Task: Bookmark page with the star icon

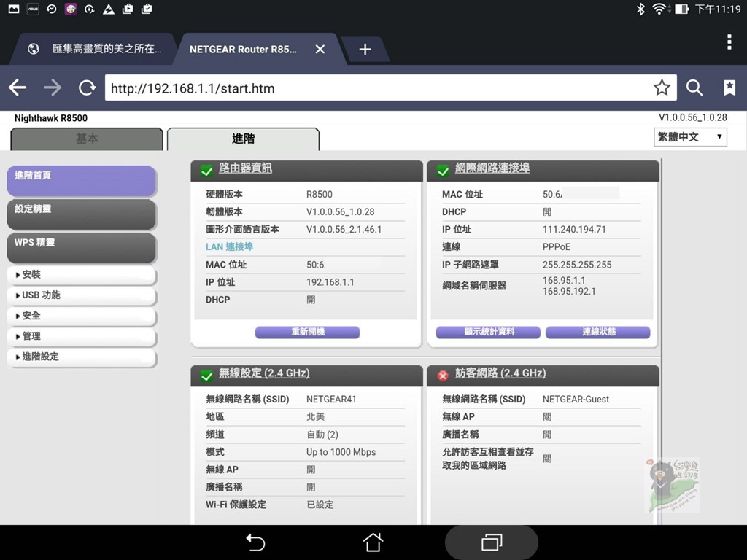Action: pyautogui.click(x=662, y=87)
